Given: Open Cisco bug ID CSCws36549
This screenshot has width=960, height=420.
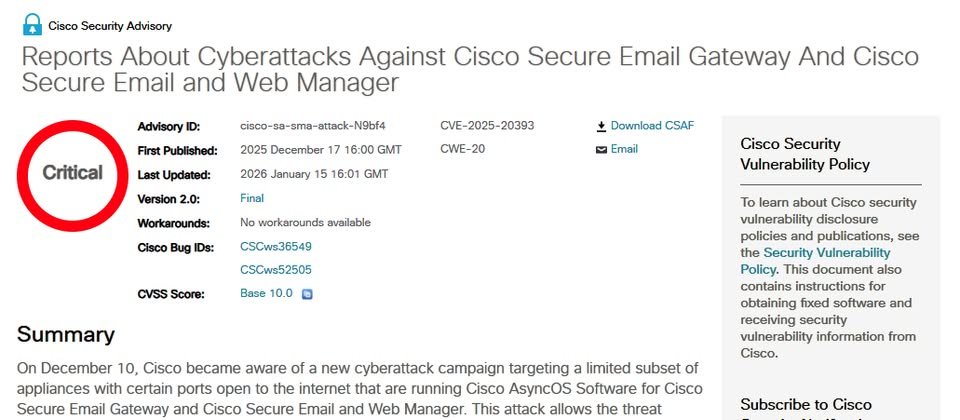Looking at the screenshot, I should coord(276,246).
